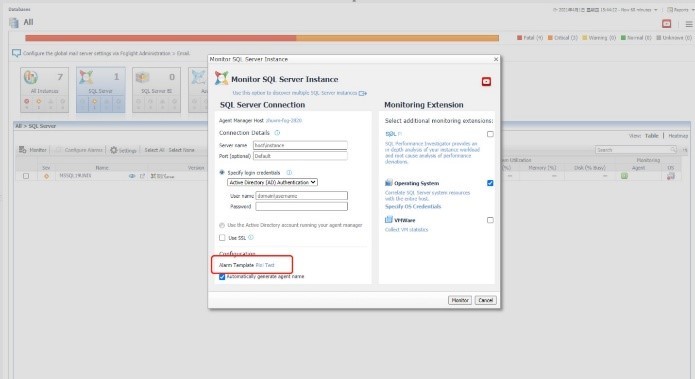
Task: Click the red segment of the health bar
Action: point(160,38)
